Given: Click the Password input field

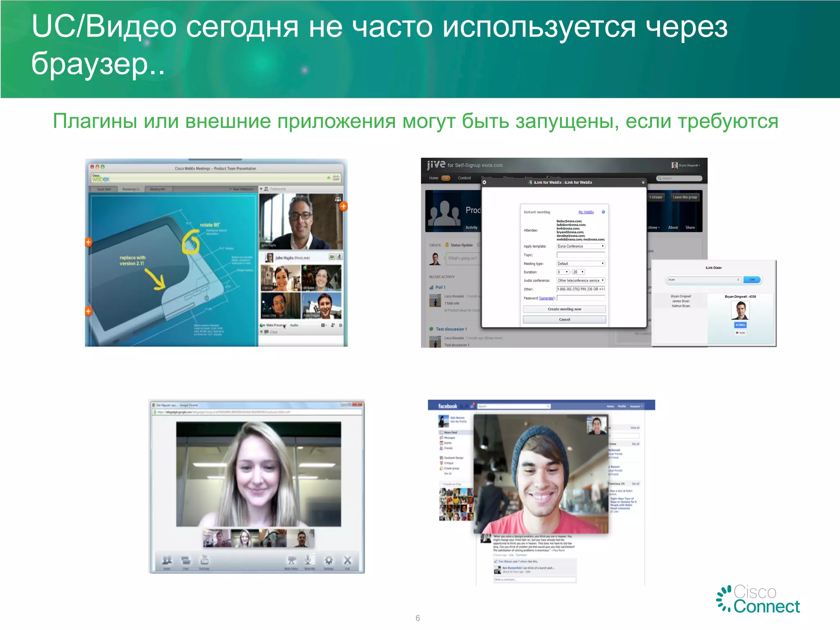Looking at the screenshot, I should pyautogui.click(x=581, y=298).
